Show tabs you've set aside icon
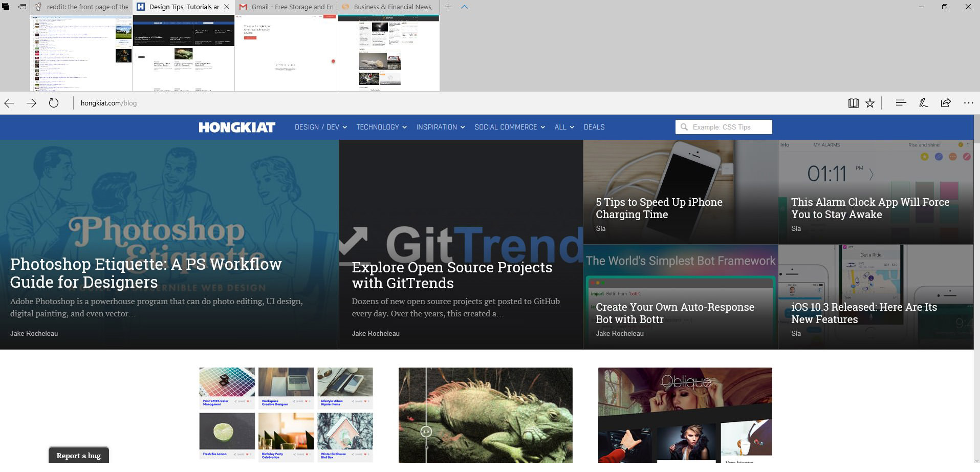The width and height of the screenshot is (980, 472). (x=6, y=7)
